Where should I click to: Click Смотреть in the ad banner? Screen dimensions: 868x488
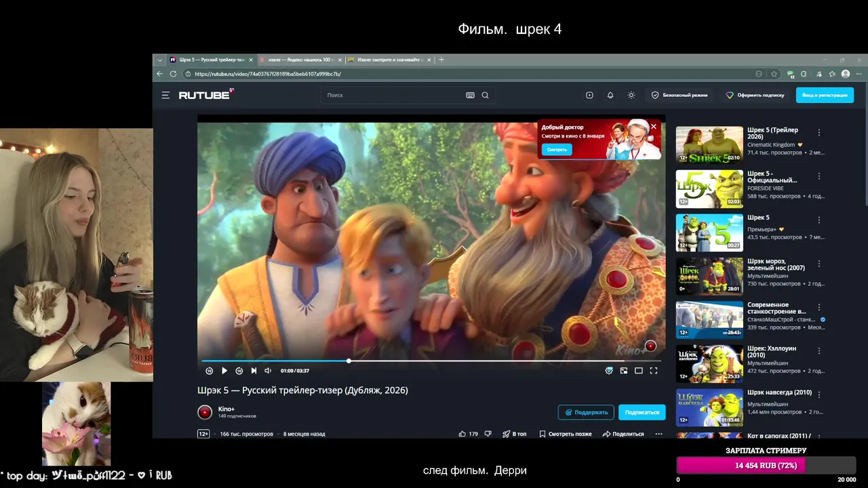pyautogui.click(x=557, y=149)
